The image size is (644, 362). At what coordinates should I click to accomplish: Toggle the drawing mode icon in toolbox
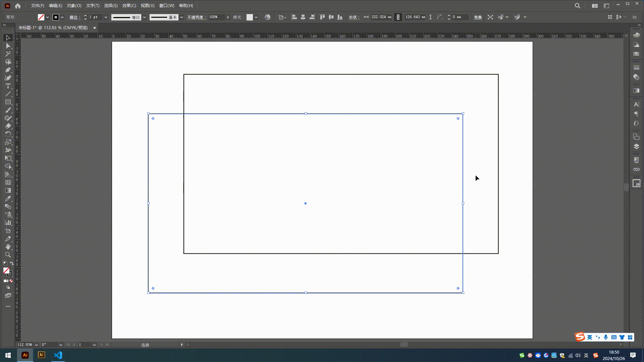tap(8, 288)
